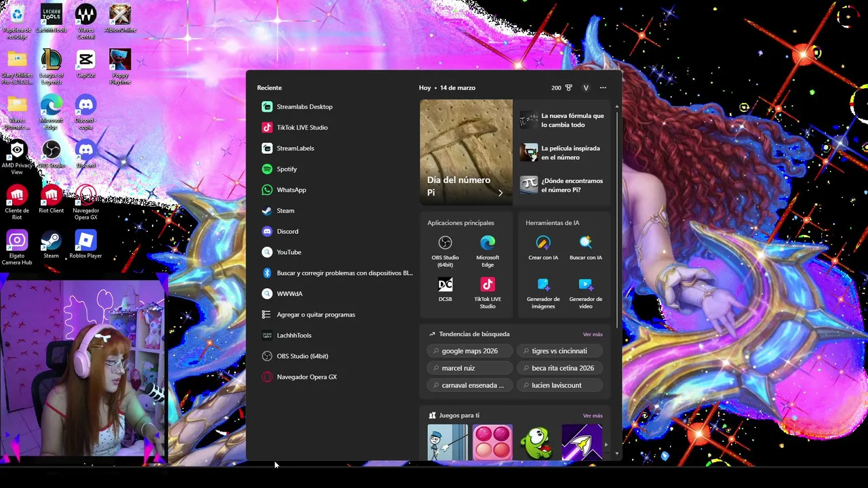The width and height of the screenshot is (868, 488).
Task: Open Día del número Pi image card
Action: pos(466,152)
